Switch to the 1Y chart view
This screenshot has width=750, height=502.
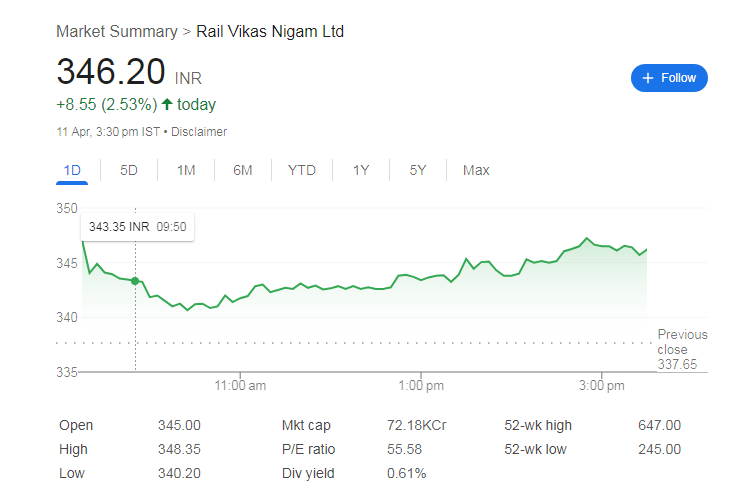click(361, 170)
